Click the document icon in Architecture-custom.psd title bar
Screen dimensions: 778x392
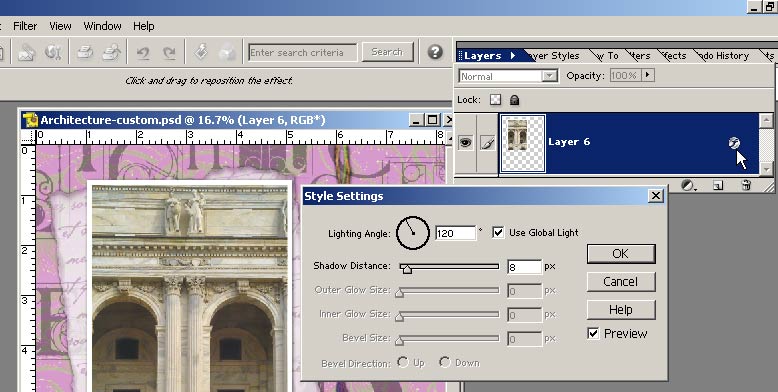click(30, 120)
